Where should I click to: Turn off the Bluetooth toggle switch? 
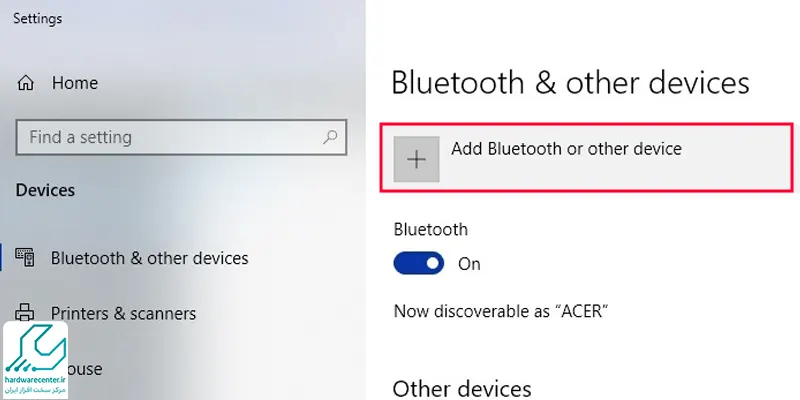(x=418, y=263)
